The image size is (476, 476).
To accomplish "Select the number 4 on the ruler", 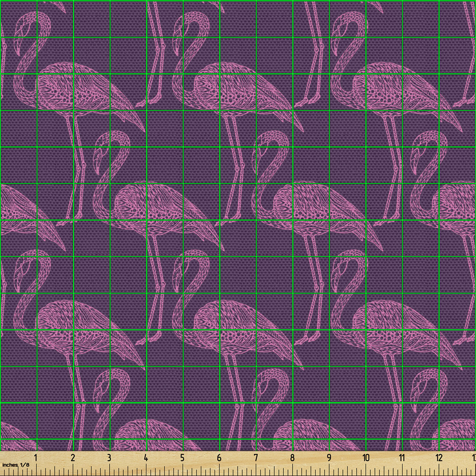I will (146, 458).
